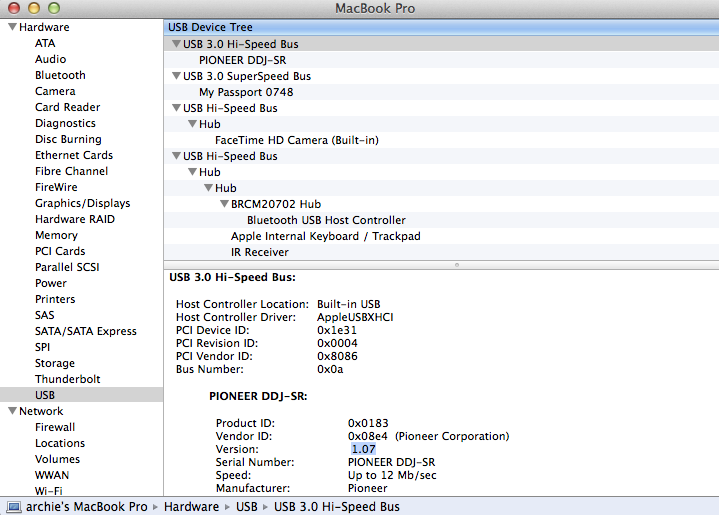
Task: Open Fibre Channel in sidebar
Action: (72, 171)
